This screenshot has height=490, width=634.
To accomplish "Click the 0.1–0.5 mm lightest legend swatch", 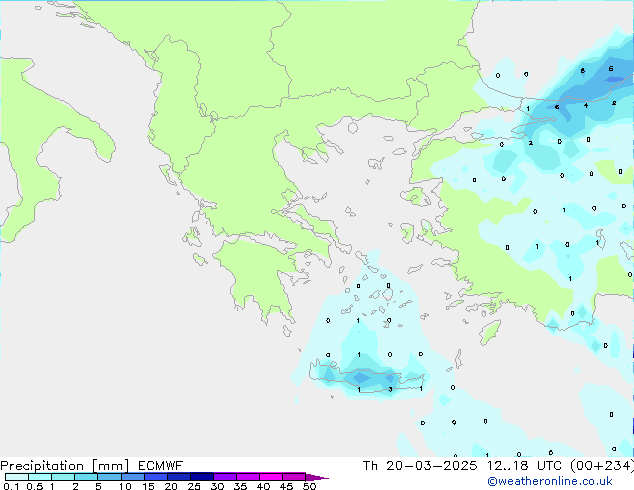I will click(17, 477).
